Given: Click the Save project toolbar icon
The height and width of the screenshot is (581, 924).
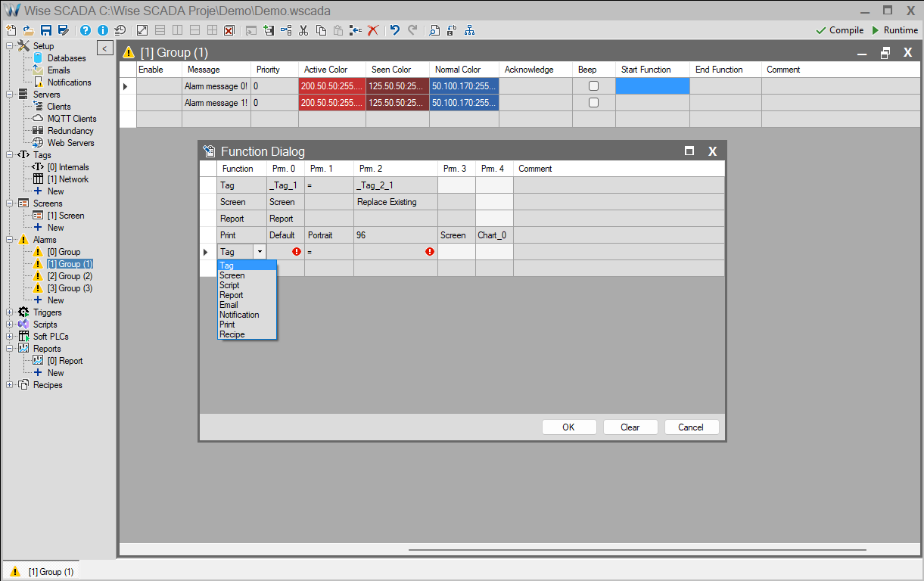Looking at the screenshot, I should [46, 30].
